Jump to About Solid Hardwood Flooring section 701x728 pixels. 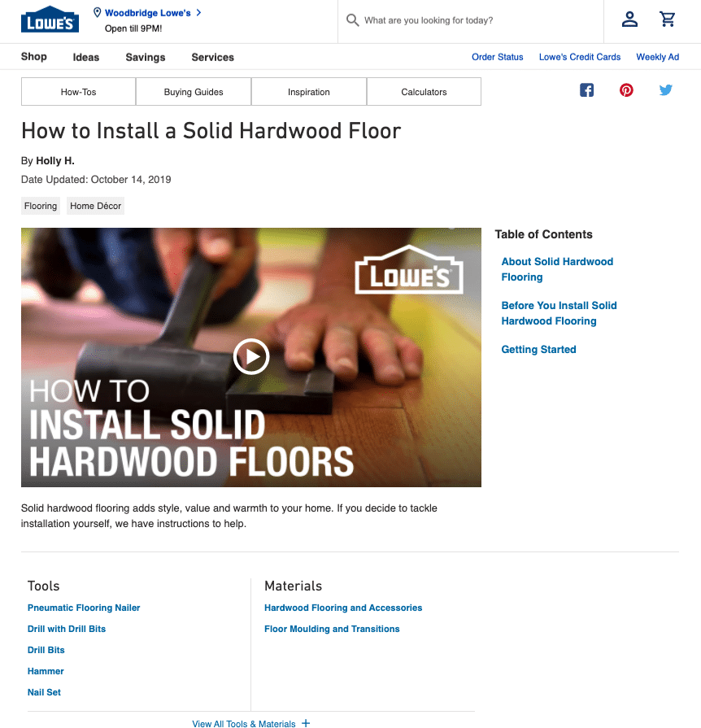(x=557, y=269)
